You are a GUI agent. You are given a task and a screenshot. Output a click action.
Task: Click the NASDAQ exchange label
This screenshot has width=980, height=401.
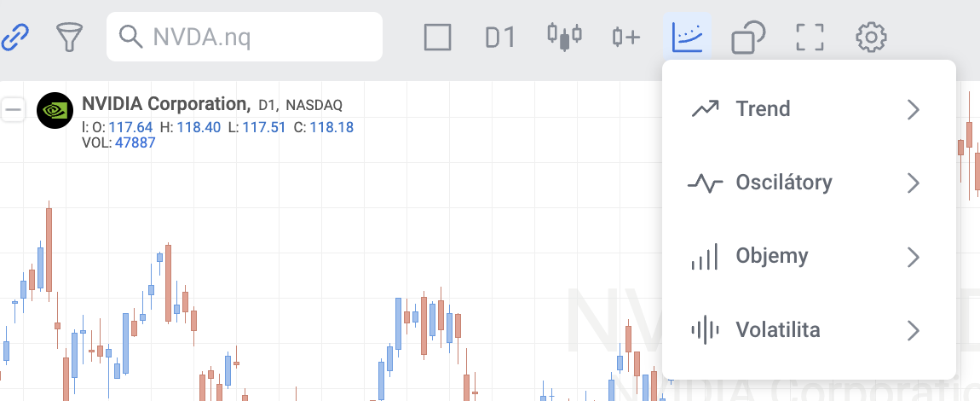[314, 105]
